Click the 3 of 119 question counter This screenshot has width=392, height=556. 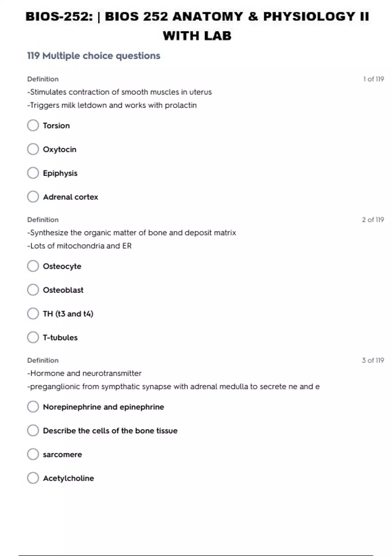click(x=373, y=360)
